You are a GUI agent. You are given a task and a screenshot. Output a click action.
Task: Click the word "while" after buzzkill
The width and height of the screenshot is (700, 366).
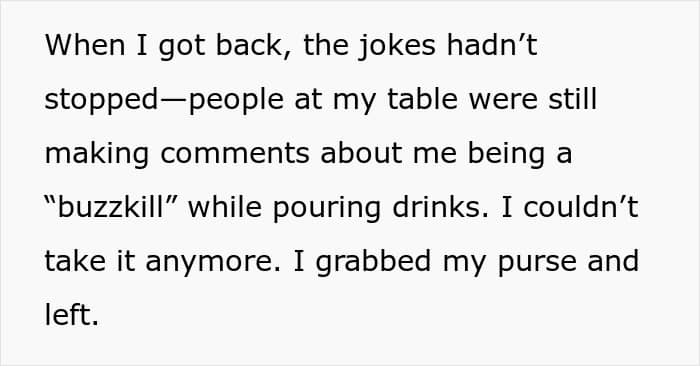[225, 207]
